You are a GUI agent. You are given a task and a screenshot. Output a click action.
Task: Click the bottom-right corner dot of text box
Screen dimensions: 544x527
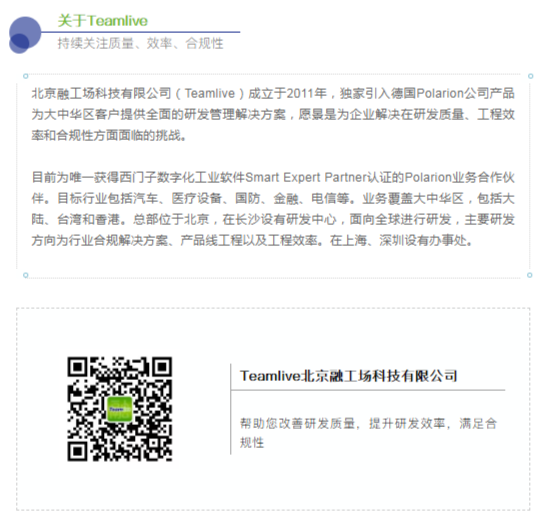pos(529,275)
